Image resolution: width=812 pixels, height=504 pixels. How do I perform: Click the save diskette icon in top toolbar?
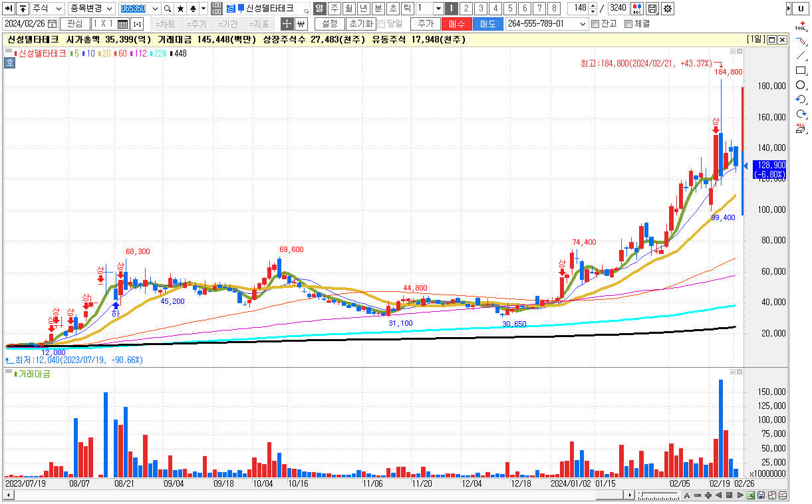pos(652,9)
